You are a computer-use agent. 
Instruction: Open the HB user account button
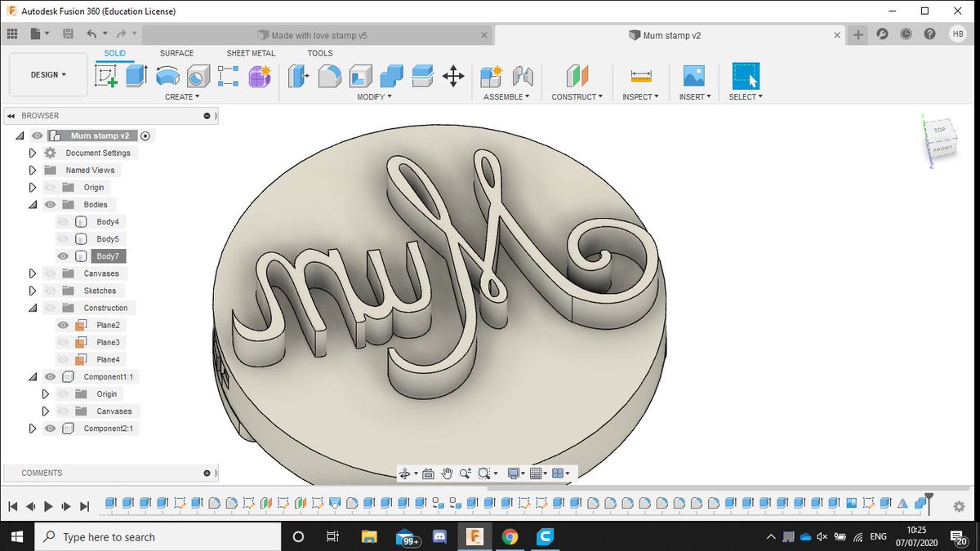(x=957, y=34)
